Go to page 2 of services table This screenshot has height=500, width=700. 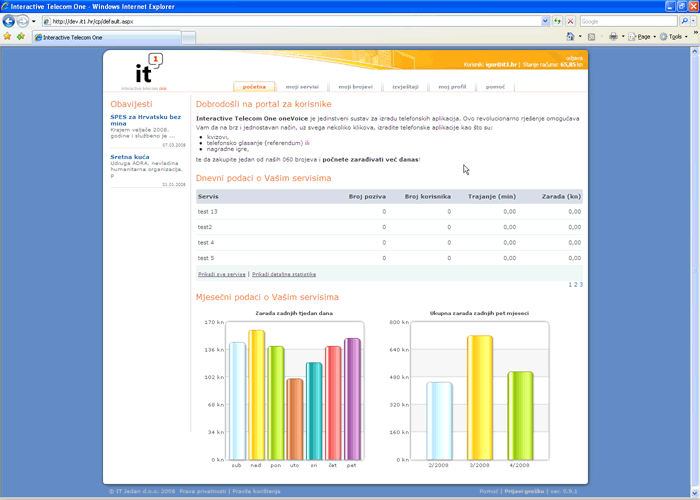[576, 285]
